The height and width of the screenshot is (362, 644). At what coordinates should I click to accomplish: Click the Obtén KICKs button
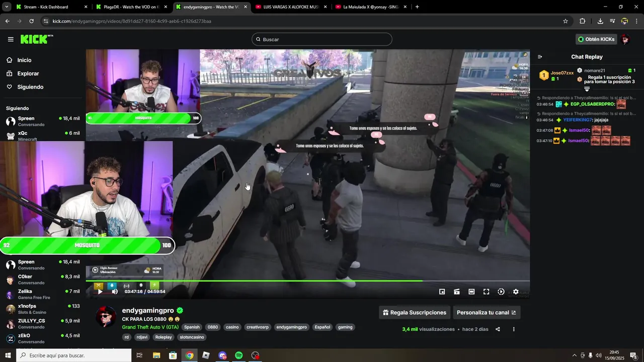click(x=596, y=39)
